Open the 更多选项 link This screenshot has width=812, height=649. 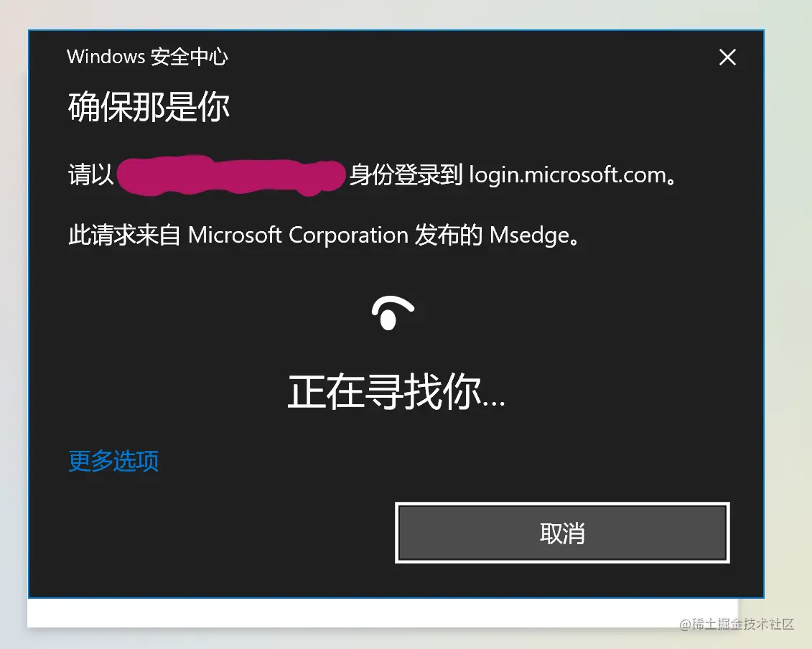pyautogui.click(x=113, y=460)
